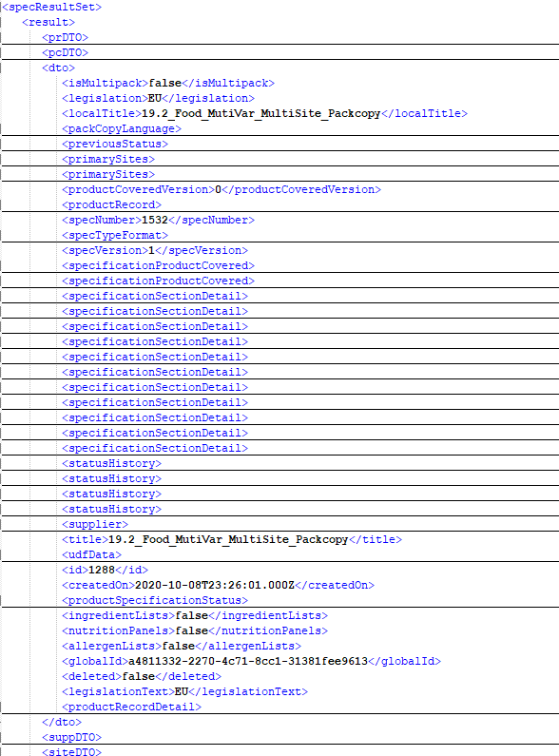Click the specVersion line
Screen dimensions: 559x756
pos(155,251)
